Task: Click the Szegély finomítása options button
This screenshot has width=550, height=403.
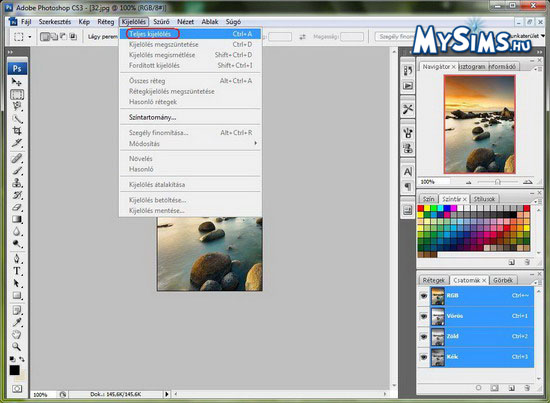Action: point(396,36)
